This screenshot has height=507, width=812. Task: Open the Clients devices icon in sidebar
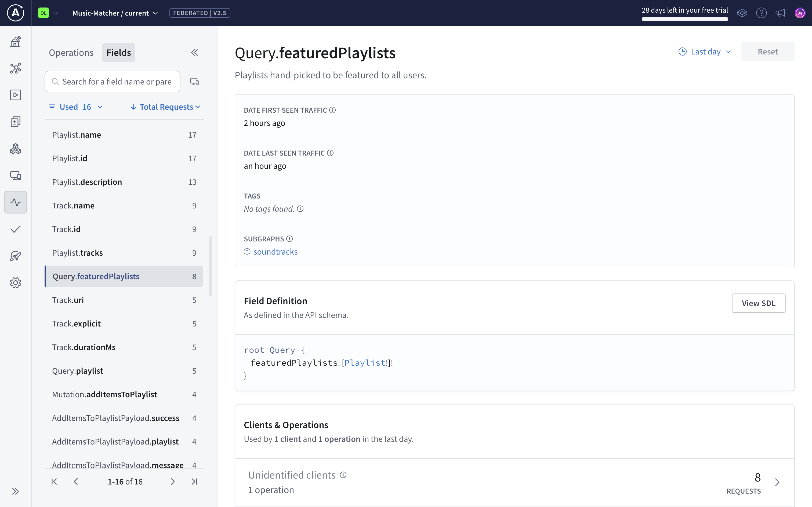pyautogui.click(x=15, y=175)
